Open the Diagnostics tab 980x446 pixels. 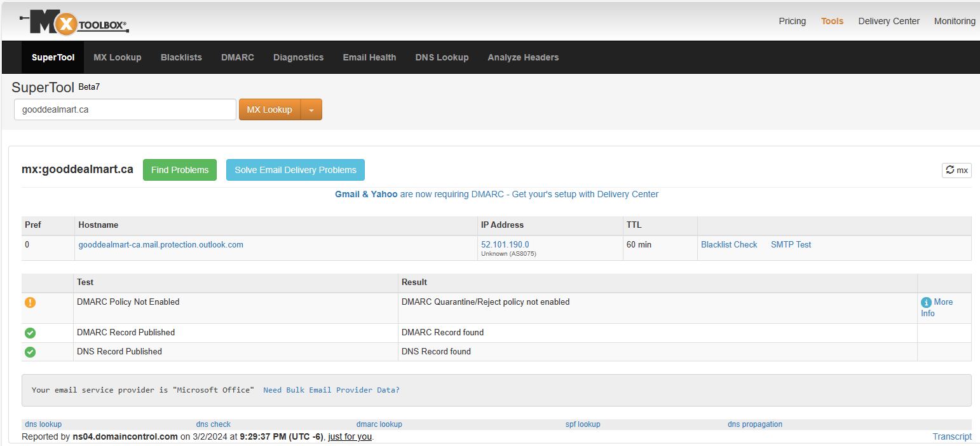(x=299, y=57)
